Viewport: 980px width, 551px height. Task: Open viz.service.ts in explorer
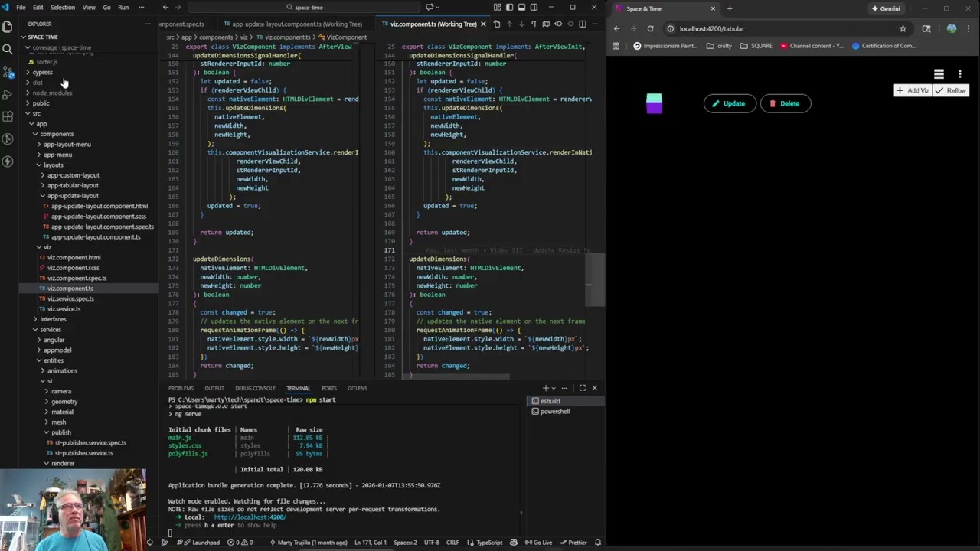(x=64, y=309)
